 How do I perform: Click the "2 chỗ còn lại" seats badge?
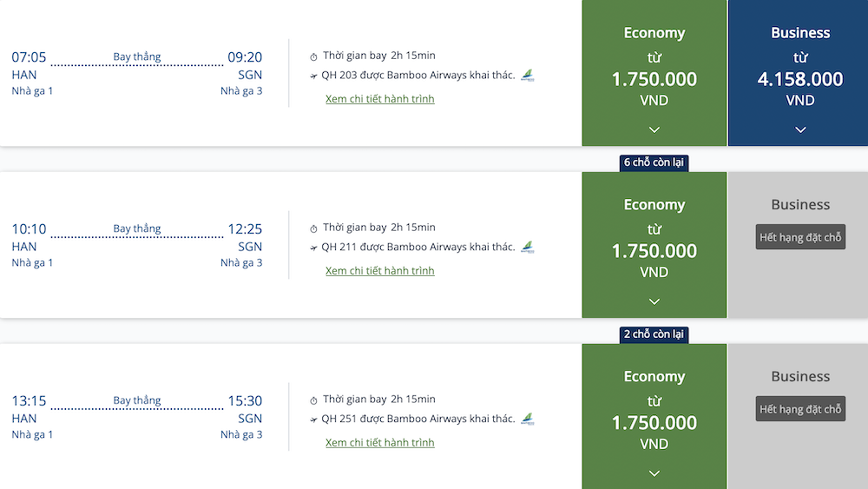coord(654,334)
